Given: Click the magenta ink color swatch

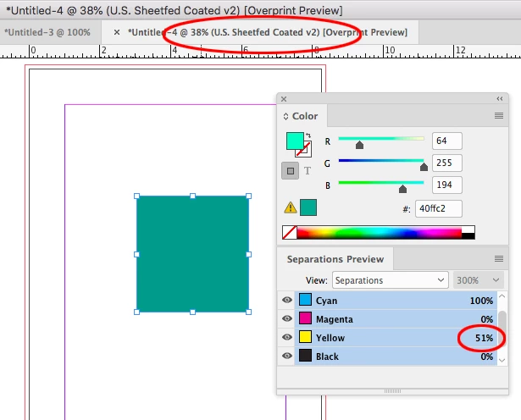Looking at the screenshot, I should click(x=305, y=318).
